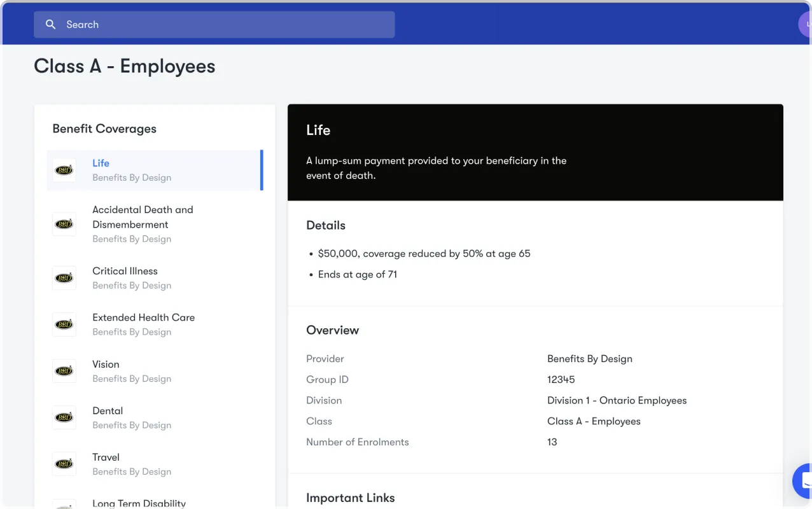
Task: Click the Extended Health Care logo
Action: (x=64, y=324)
